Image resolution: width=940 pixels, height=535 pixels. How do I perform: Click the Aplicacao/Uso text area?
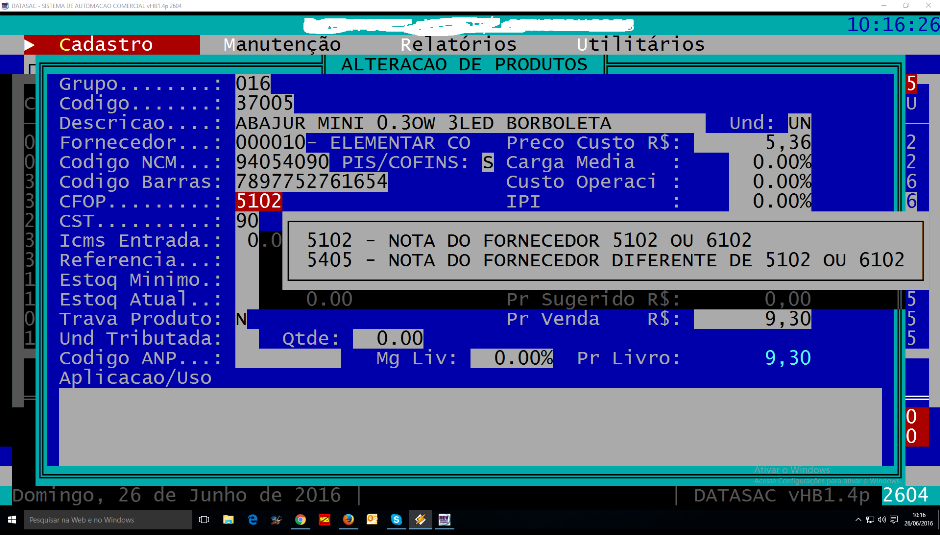tap(471, 426)
